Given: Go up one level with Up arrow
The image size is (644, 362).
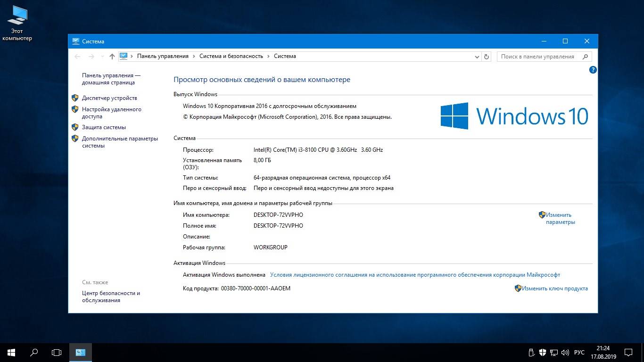Looking at the screenshot, I should tap(112, 57).
